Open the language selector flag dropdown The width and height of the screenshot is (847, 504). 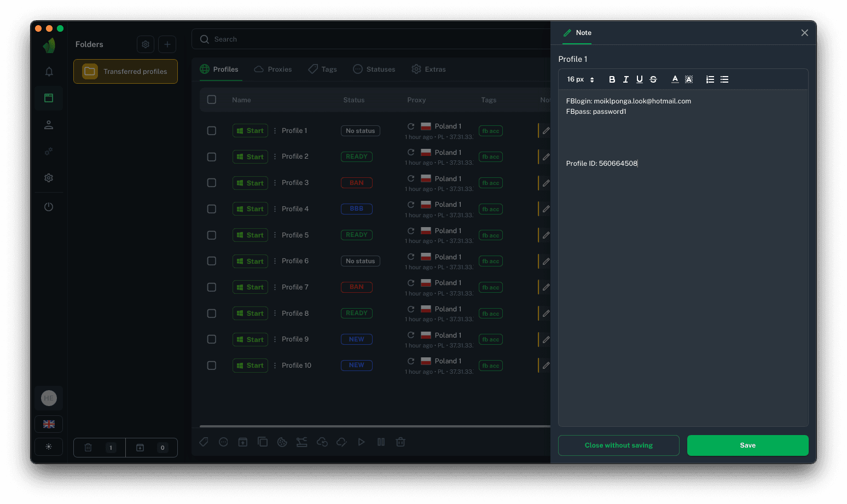pos(49,424)
